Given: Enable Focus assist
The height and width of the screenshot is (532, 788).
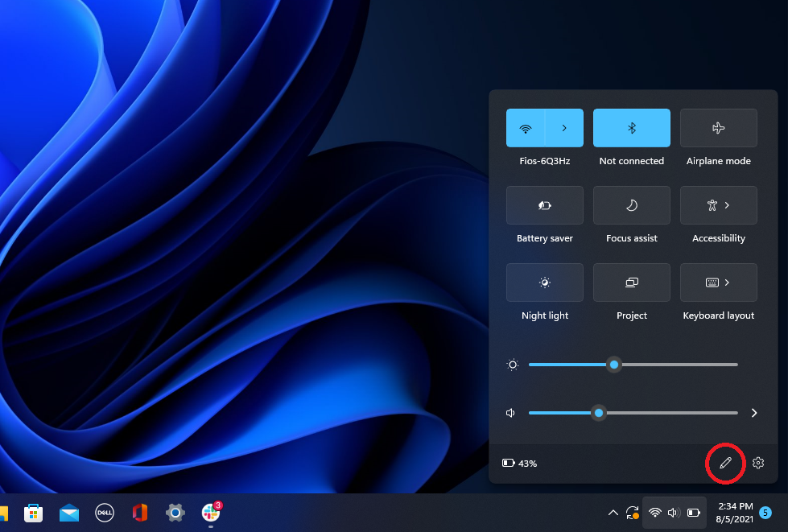Looking at the screenshot, I should pos(631,205).
